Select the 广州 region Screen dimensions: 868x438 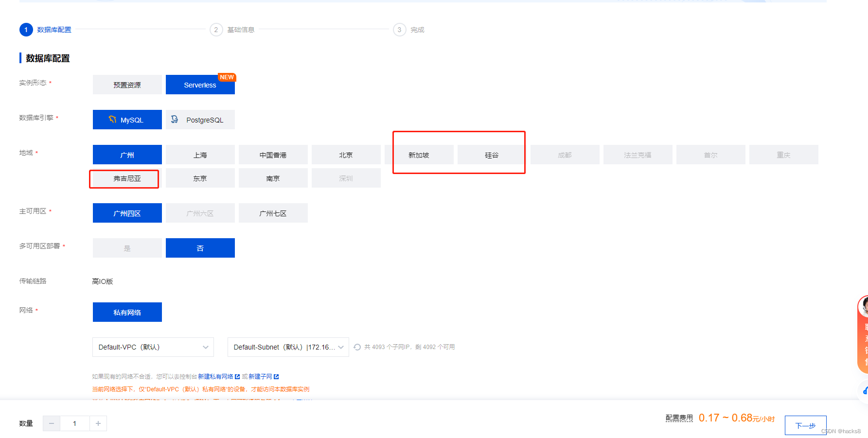tap(127, 155)
